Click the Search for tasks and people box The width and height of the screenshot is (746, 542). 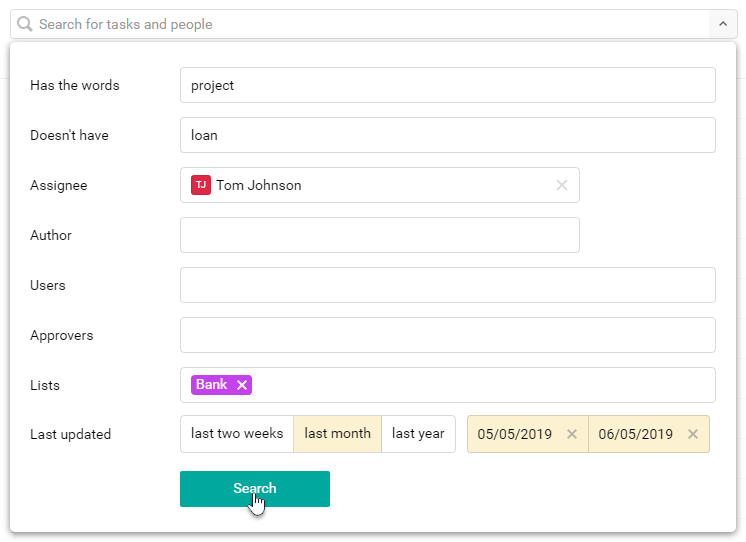pyautogui.click(x=360, y=24)
